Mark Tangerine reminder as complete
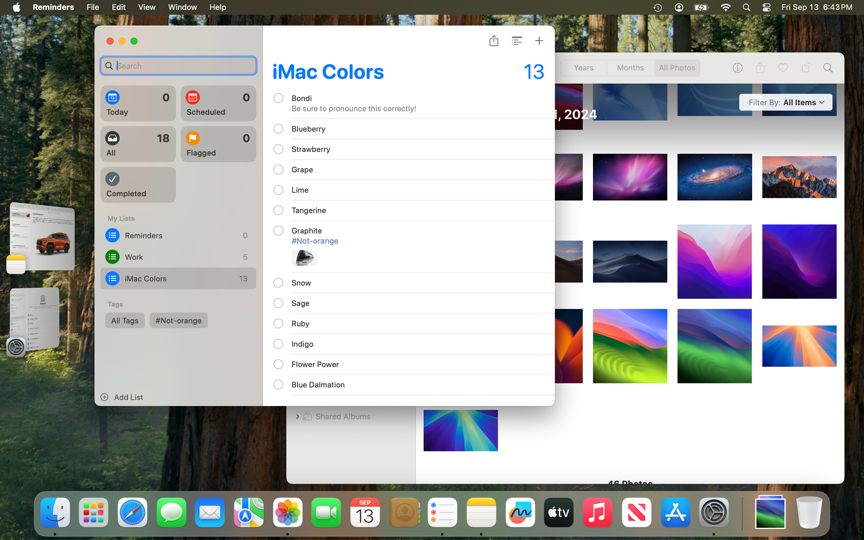 coord(278,210)
